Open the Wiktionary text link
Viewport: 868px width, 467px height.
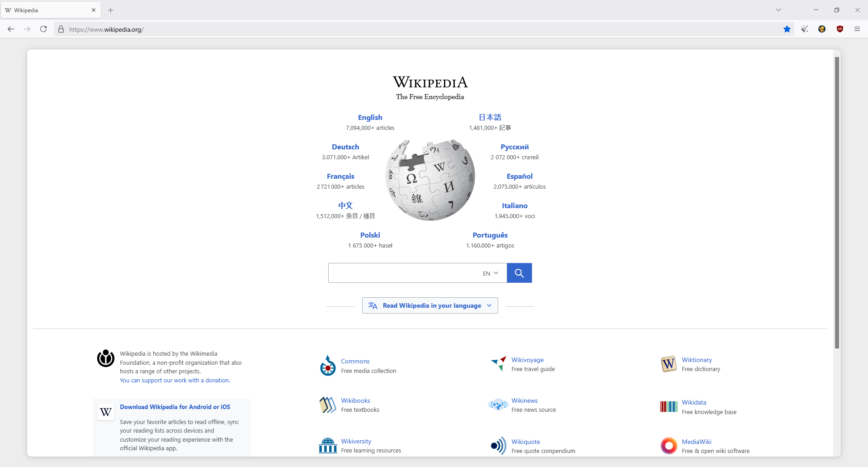coord(697,360)
